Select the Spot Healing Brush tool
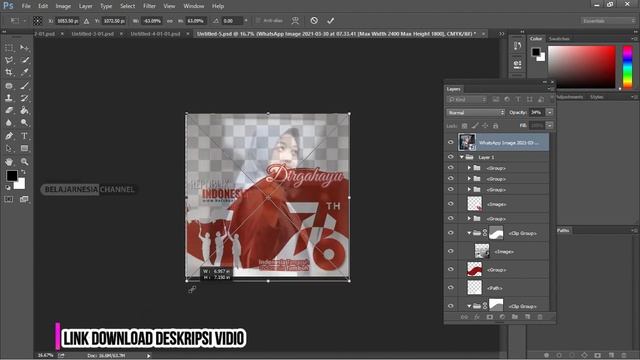This screenshot has height=360, width=640. 9,86
